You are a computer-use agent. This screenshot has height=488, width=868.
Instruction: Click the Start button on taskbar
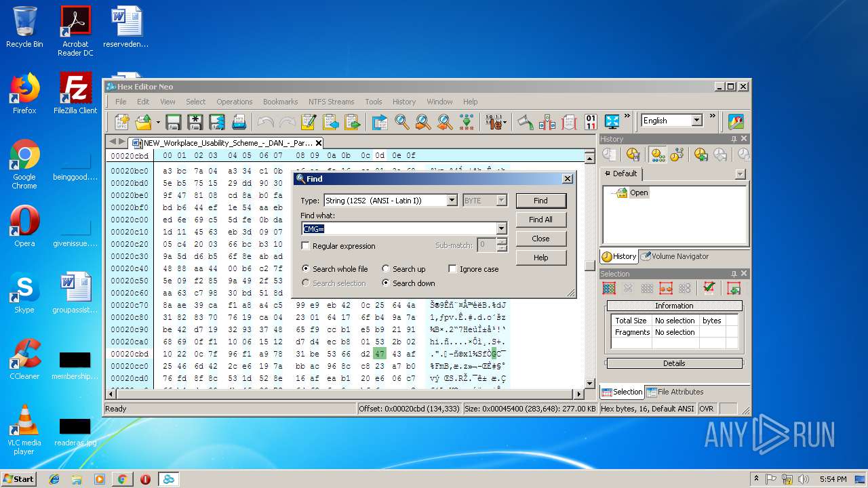tap(18, 479)
